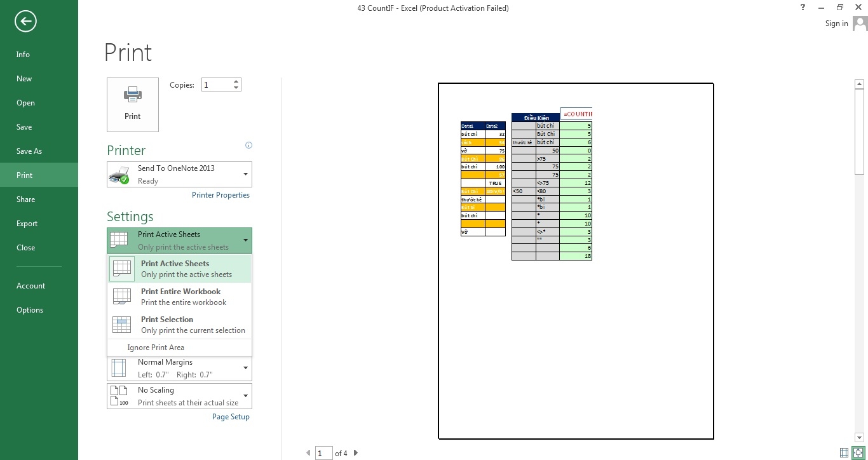Click the preview vertical scrollbar down arrow
The width and height of the screenshot is (868, 460).
coord(859,438)
